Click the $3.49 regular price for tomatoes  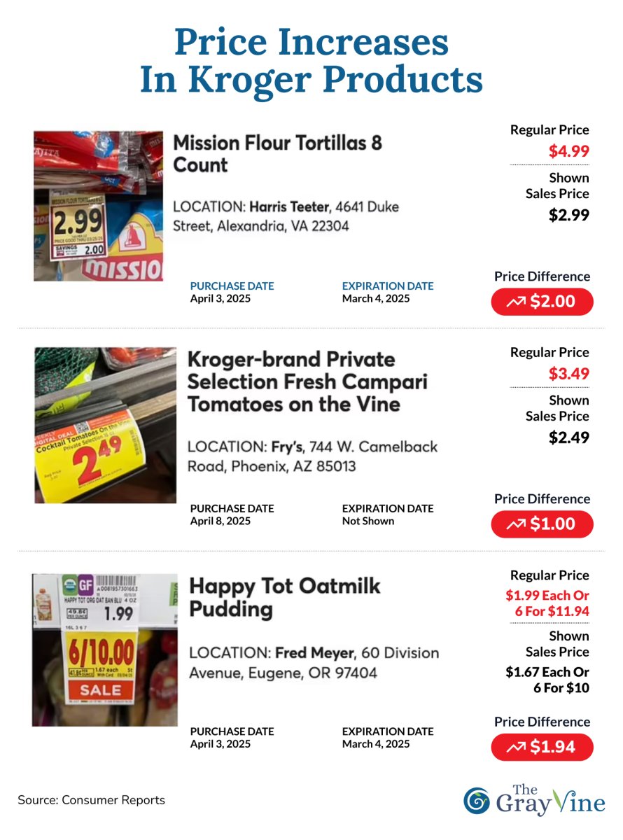[x=568, y=373]
